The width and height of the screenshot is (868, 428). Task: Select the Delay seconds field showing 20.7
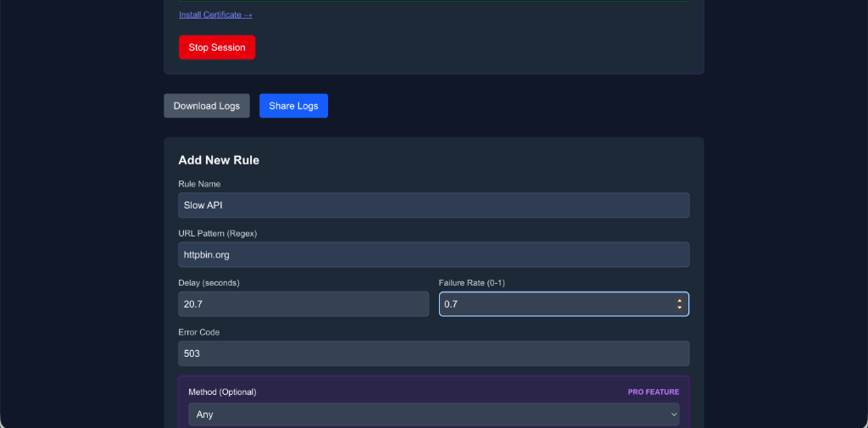point(303,304)
